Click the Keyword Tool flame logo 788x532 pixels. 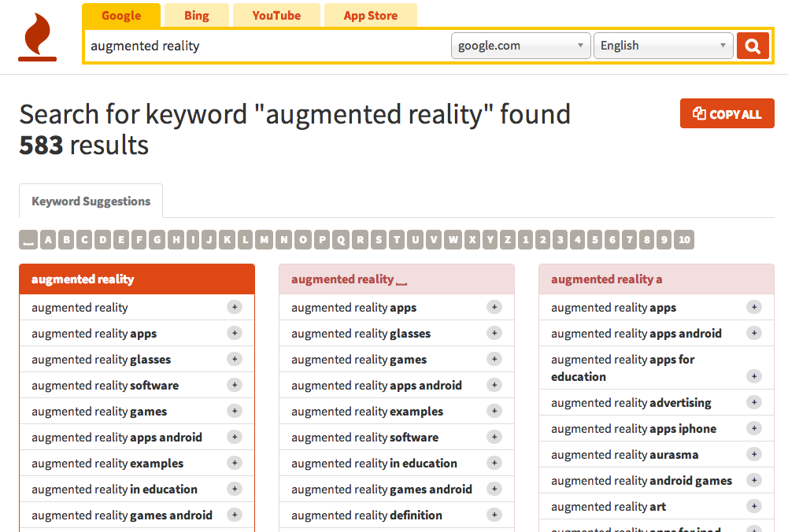click(36, 35)
